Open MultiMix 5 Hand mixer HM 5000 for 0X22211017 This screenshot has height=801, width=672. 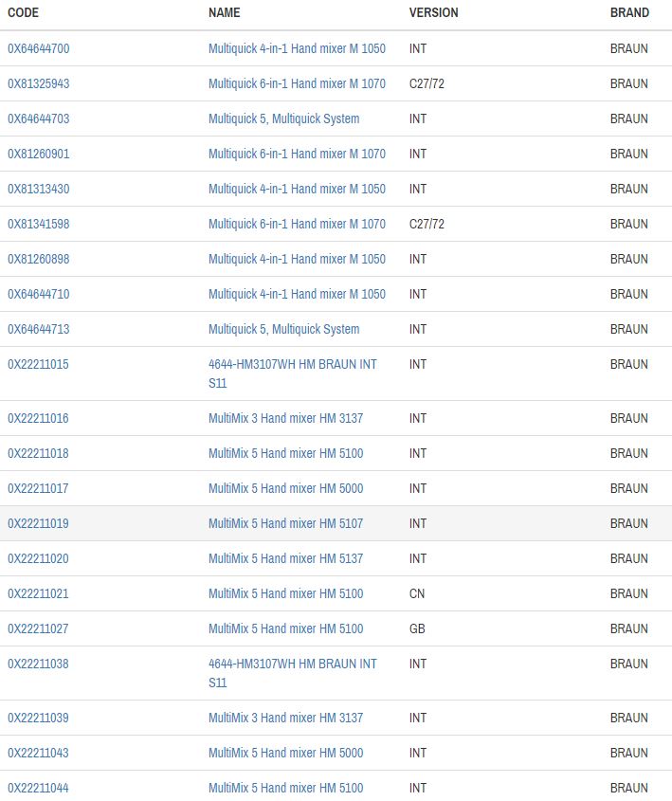point(285,488)
